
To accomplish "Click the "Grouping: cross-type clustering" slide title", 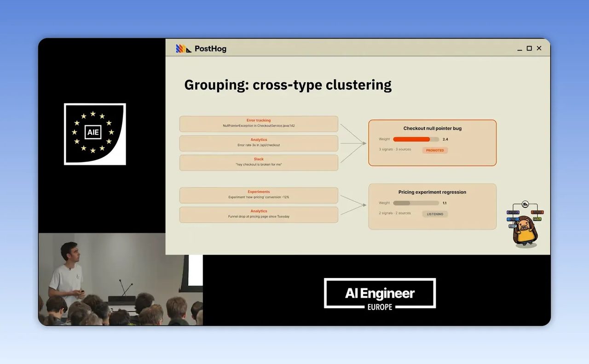I will pos(288,85).
